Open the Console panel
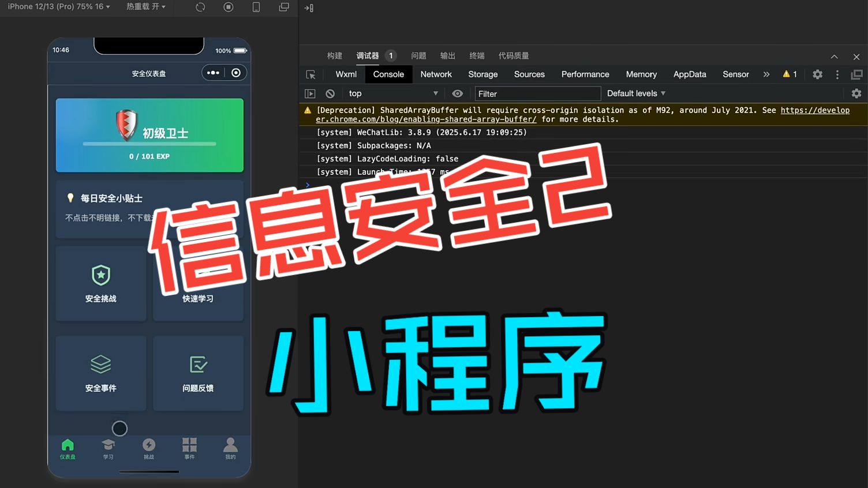This screenshot has height=488, width=868. tap(388, 74)
